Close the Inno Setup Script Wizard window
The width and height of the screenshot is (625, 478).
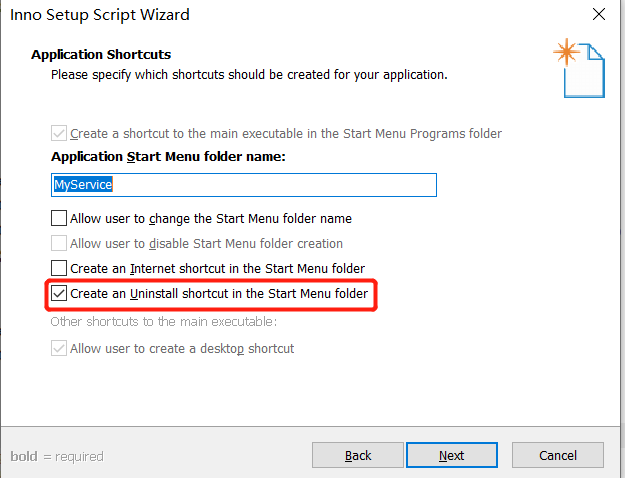pos(597,15)
